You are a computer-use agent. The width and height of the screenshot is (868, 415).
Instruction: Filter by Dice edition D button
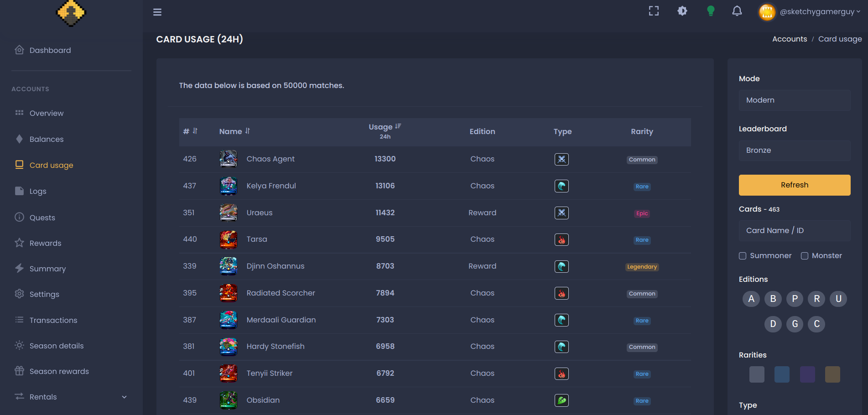773,324
